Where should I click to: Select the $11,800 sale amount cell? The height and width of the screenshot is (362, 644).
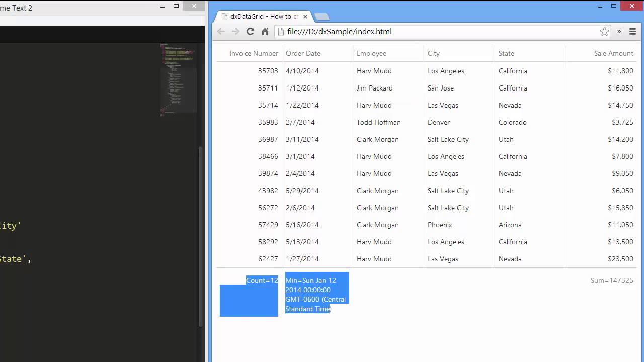pos(620,71)
